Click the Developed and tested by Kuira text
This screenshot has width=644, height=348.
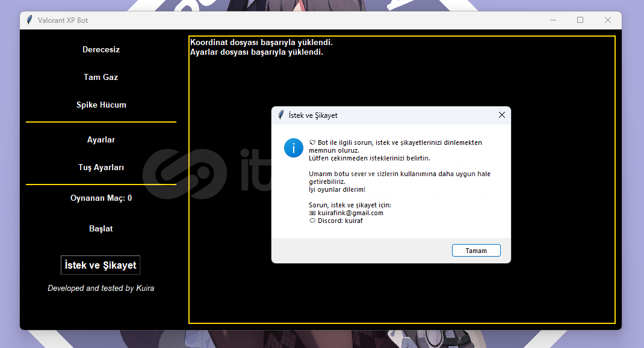coord(101,288)
